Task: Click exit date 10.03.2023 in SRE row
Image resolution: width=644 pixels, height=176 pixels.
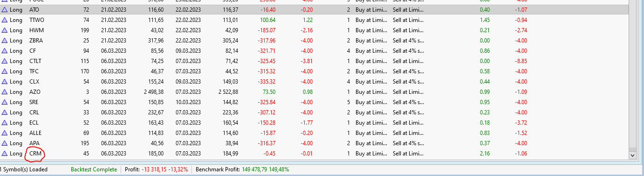Action: pyautogui.click(x=189, y=102)
